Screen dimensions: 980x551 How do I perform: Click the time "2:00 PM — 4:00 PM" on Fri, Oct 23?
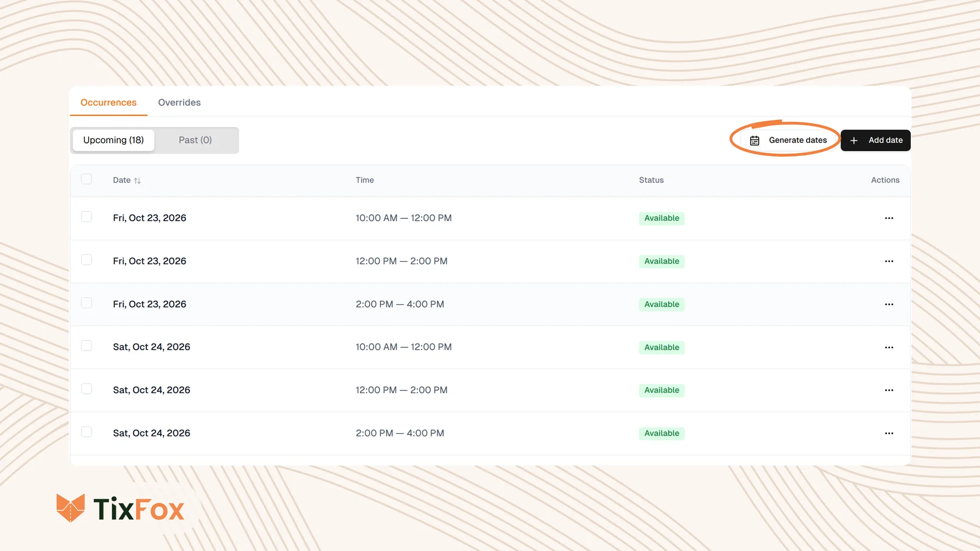(400, 304)
